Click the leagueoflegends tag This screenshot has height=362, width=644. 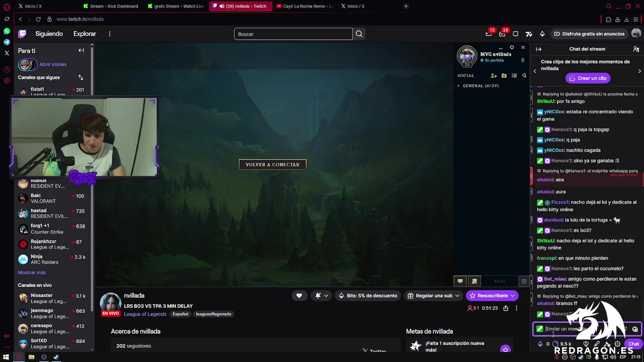click(x=213, y=314)
